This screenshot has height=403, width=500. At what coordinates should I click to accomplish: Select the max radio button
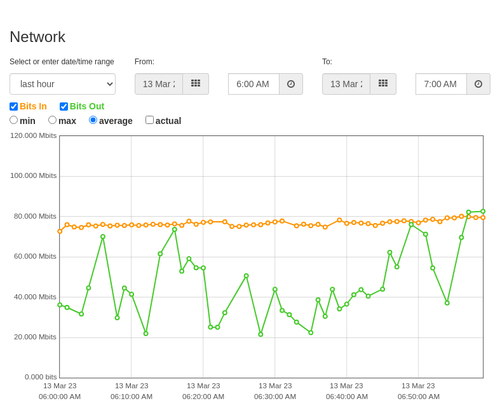click(52, 120)
